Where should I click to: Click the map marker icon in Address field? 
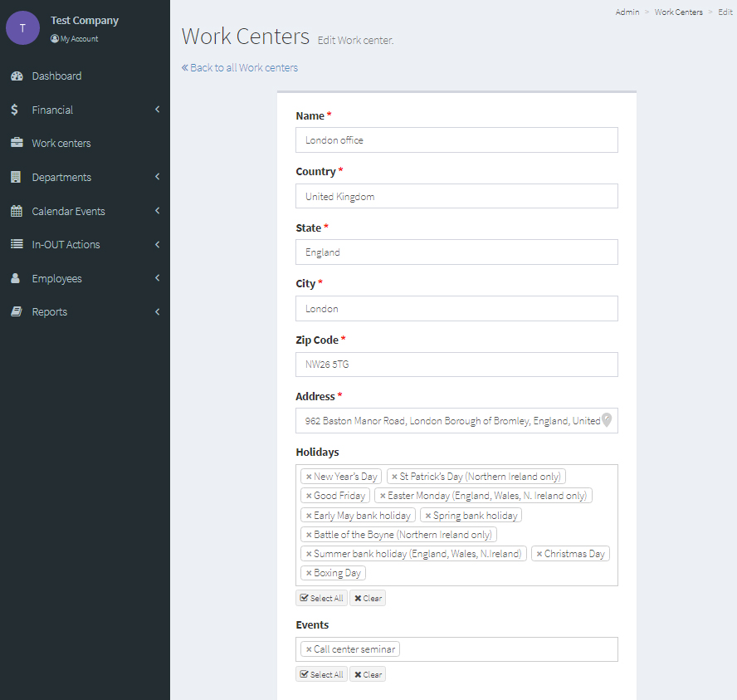[x=607, y=420]
